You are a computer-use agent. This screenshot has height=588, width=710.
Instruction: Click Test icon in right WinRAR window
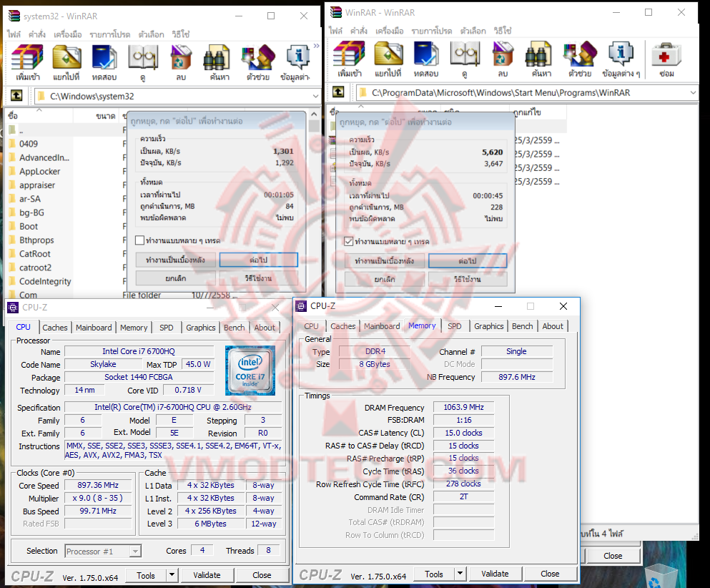click(x=426, y=59)
